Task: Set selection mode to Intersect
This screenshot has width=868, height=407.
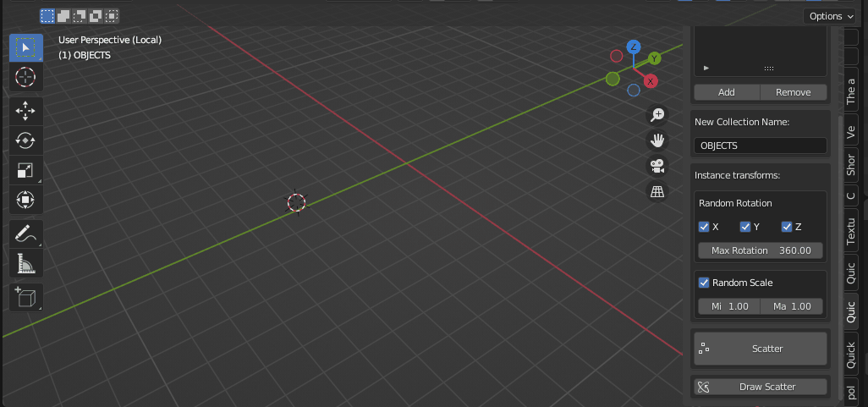Action: click(112, 16)
